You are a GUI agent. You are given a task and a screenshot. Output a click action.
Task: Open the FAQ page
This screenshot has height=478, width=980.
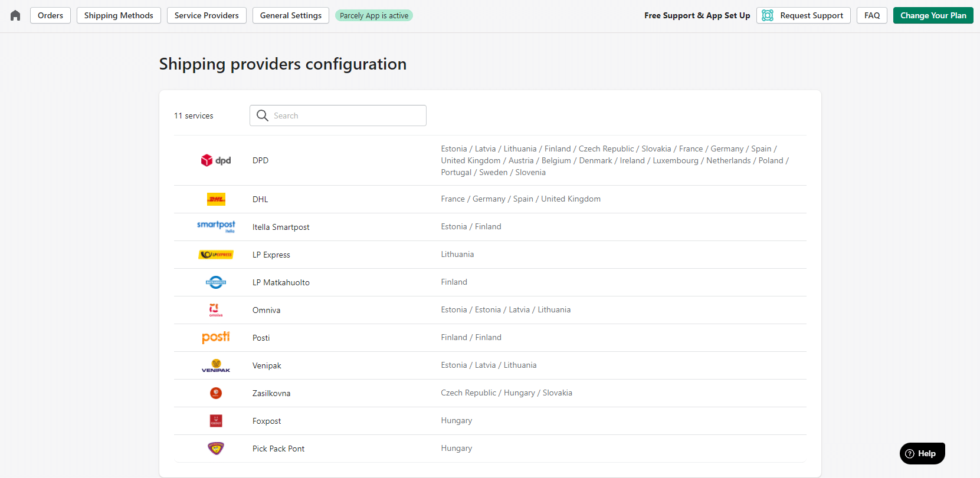coord(872,15)
